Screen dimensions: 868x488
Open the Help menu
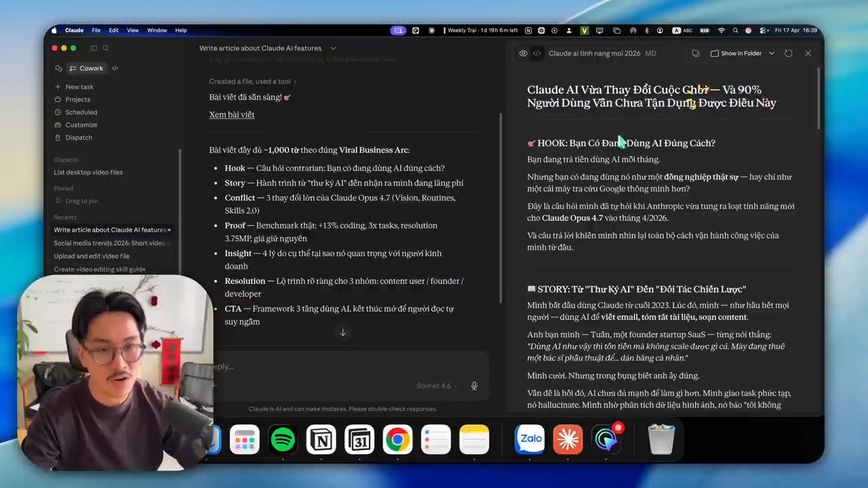click(x=181, y=30)
